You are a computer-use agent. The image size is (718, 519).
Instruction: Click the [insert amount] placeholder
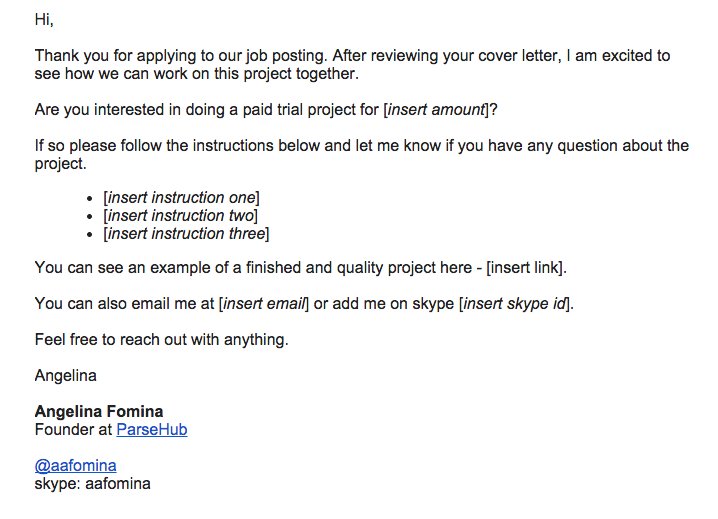pos(440,110)
